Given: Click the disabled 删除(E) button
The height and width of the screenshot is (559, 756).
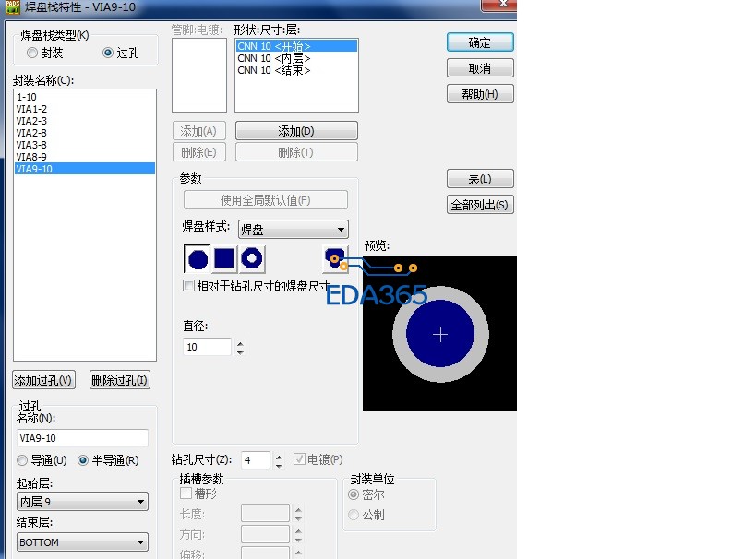Looking at the screenshot, I should coord(198,152).
